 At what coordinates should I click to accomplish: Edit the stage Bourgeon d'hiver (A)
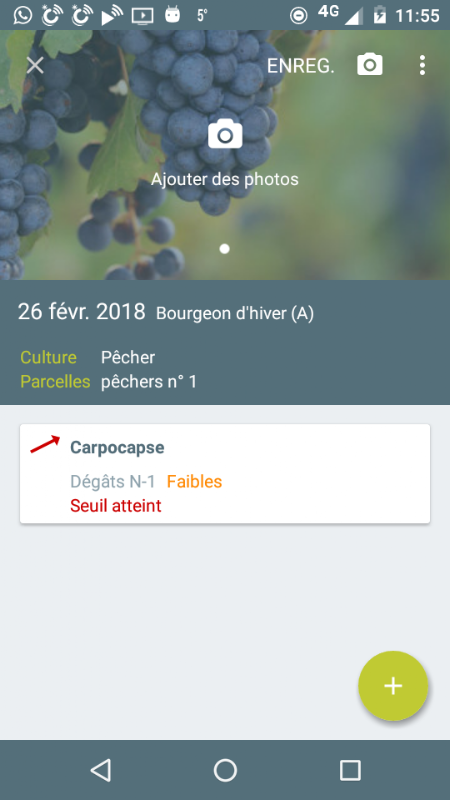(235, 313)
